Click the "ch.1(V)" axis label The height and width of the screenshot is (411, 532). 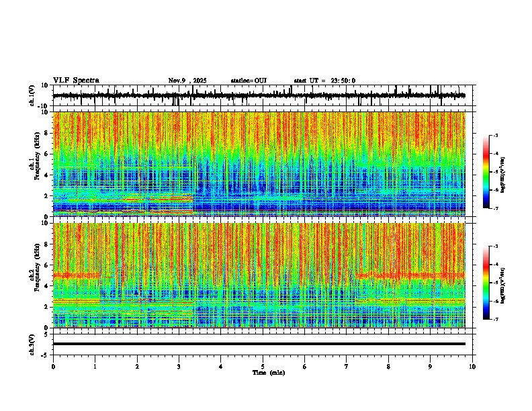click(32, 95)
